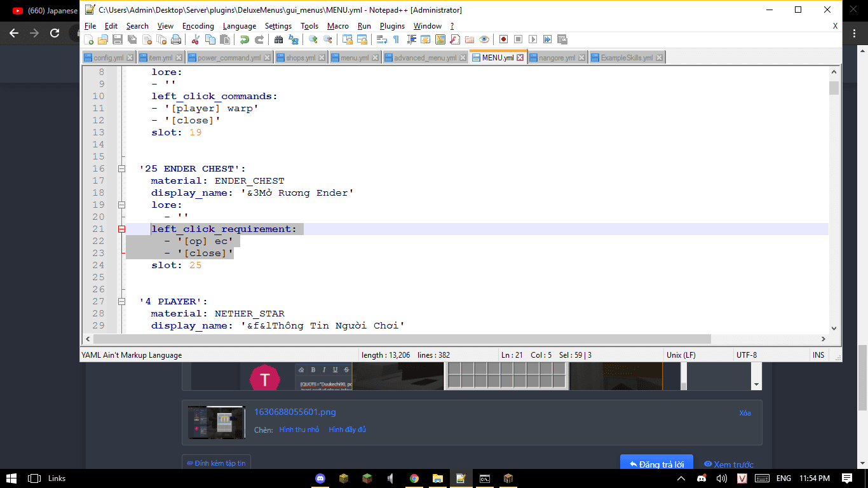Collapse the left_click_requirement fold marker
The image size is (868, 488).
(121, 229)
